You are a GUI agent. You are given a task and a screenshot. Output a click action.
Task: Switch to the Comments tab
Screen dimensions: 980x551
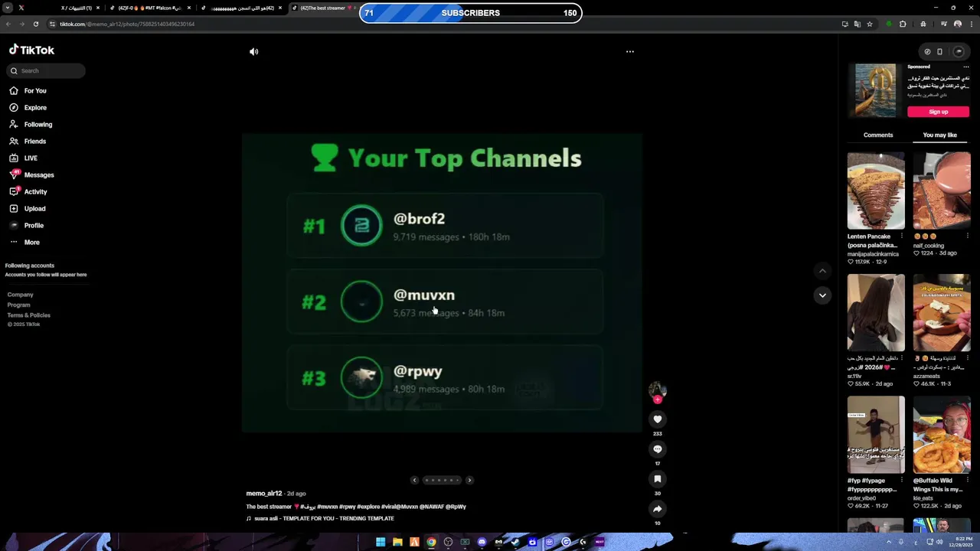[x=878, y=135]
